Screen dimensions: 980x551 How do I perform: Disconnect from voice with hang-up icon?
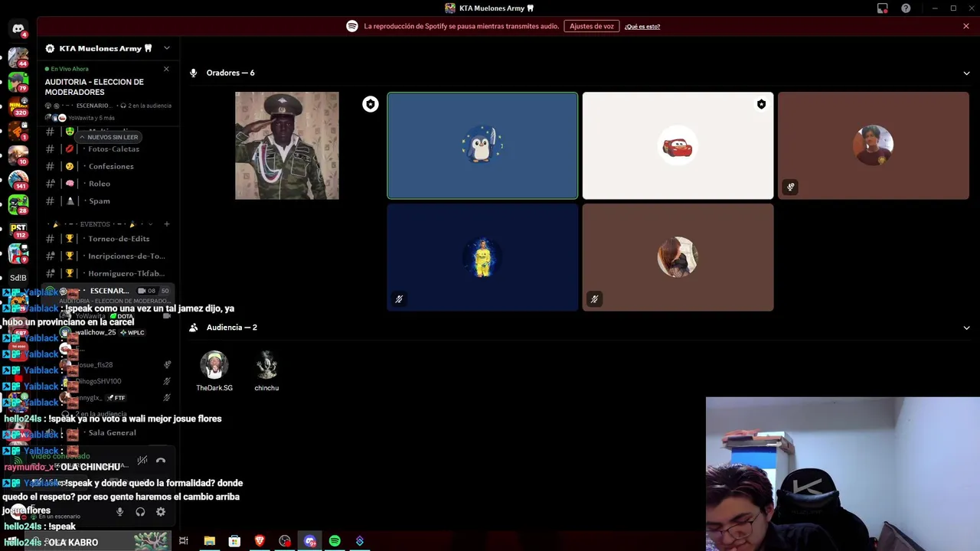tap(161, 461)
